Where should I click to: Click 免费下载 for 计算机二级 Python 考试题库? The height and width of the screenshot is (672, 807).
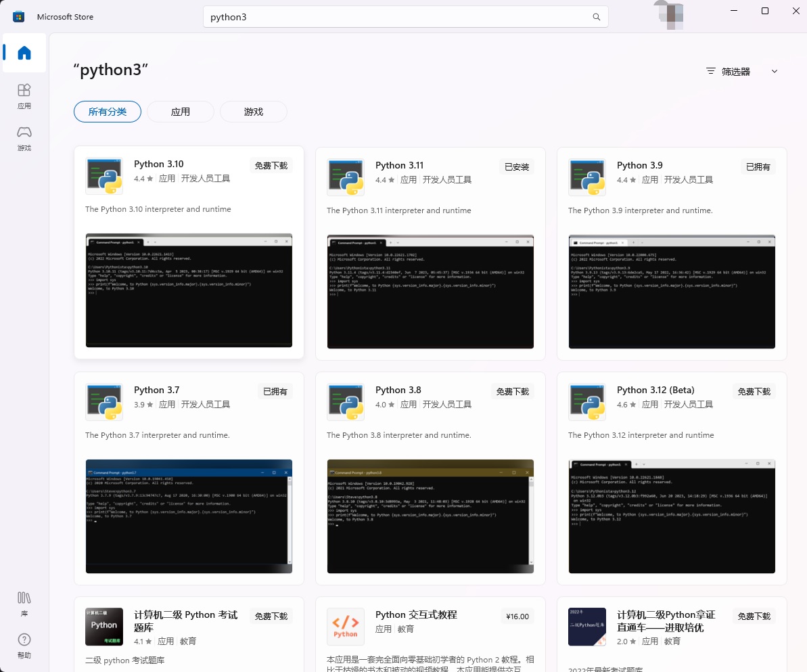click(x=271, y=617)
